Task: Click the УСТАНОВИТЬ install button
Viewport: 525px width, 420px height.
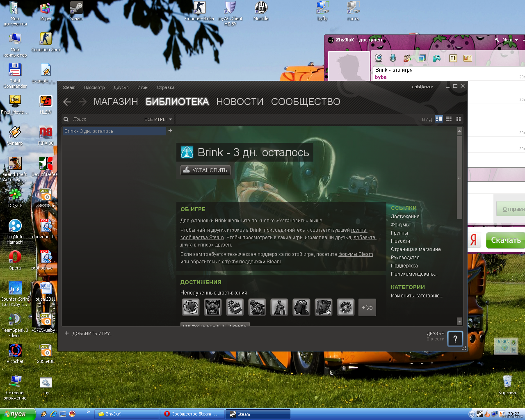Action: click(205, 170)
